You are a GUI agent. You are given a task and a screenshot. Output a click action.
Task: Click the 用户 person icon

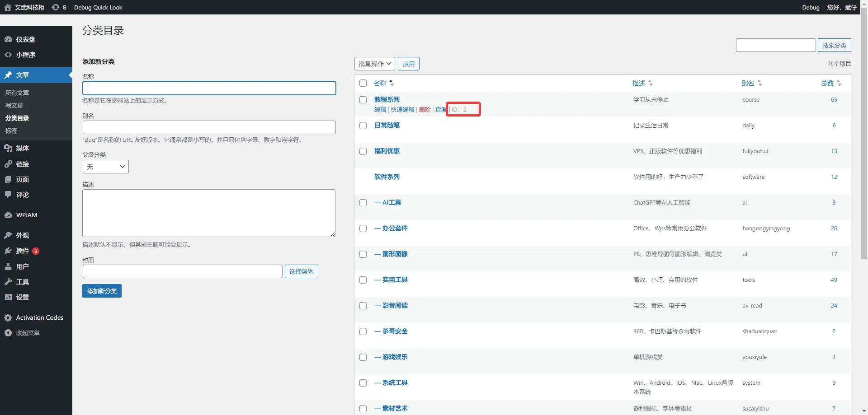[8, 266]
